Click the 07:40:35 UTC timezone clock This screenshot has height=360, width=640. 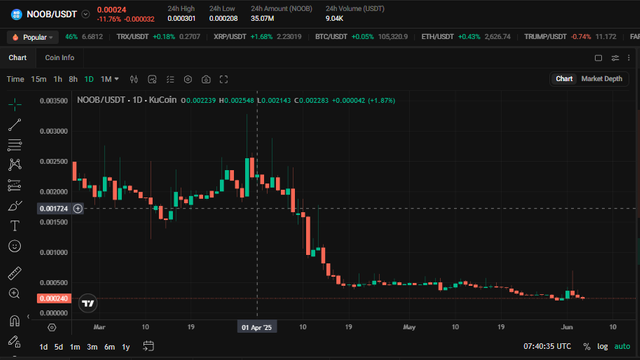[547, 347]
